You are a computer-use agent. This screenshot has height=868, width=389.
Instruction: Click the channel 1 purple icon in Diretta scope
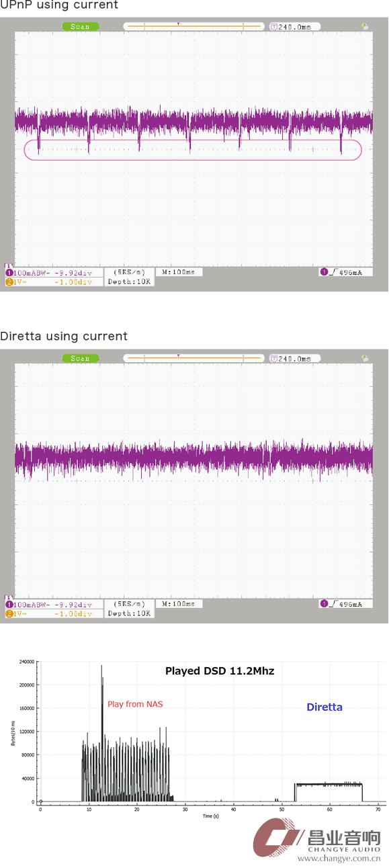[9, 605]
